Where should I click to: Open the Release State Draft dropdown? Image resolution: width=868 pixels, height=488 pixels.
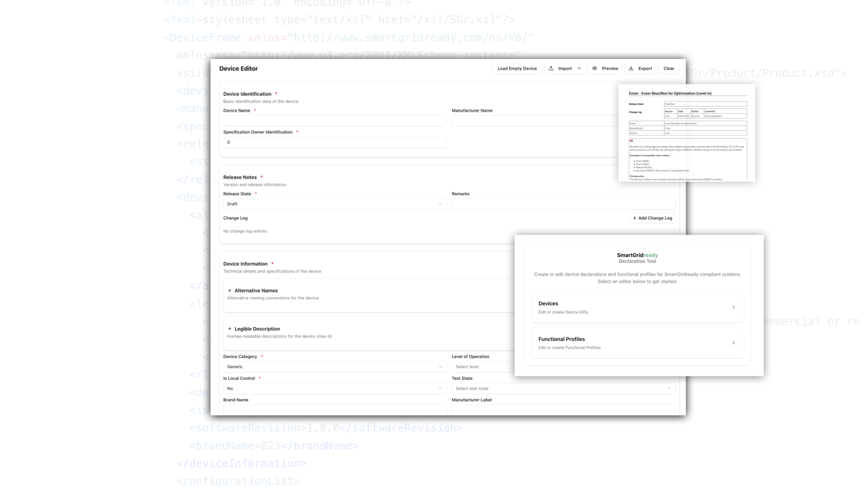(335, 204)
